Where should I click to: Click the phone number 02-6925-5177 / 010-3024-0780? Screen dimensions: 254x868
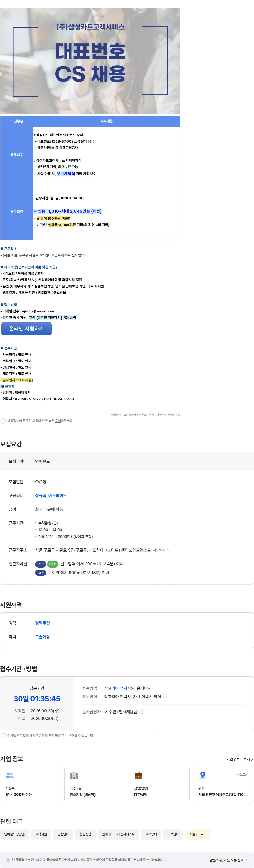44,398
